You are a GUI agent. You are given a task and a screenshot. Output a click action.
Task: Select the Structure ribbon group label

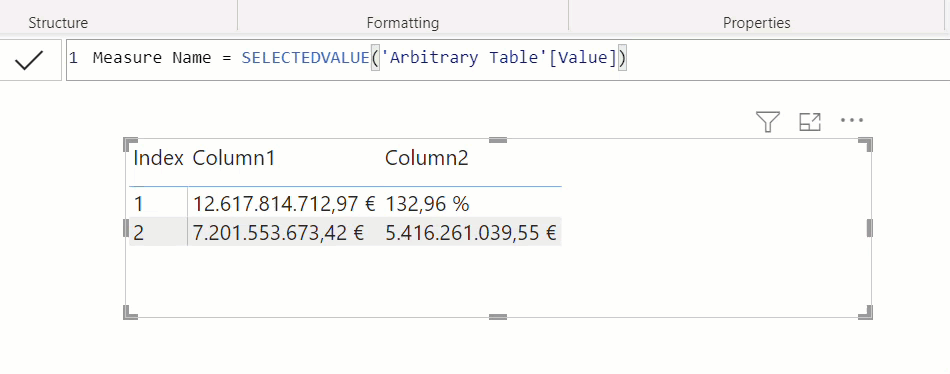(x=58, y=23)
